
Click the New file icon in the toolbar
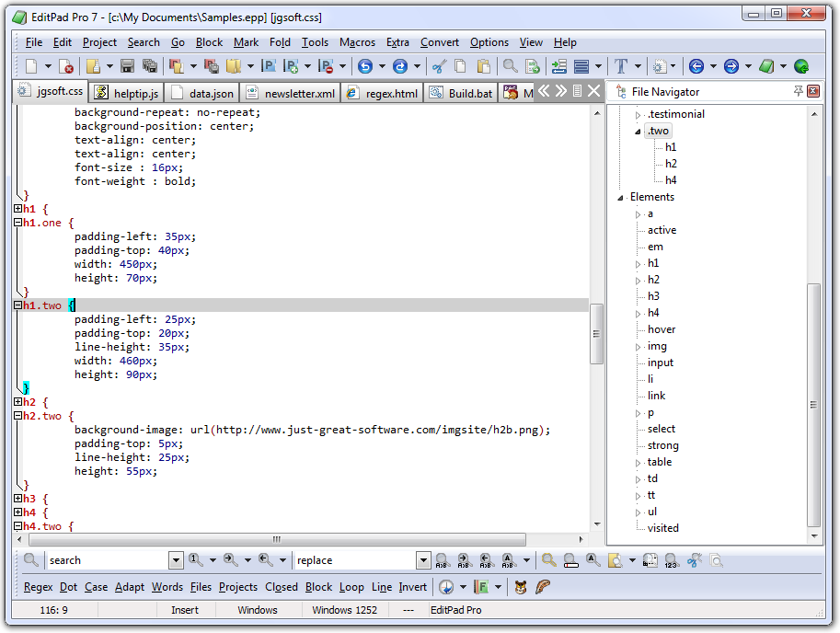pos(31,66)
